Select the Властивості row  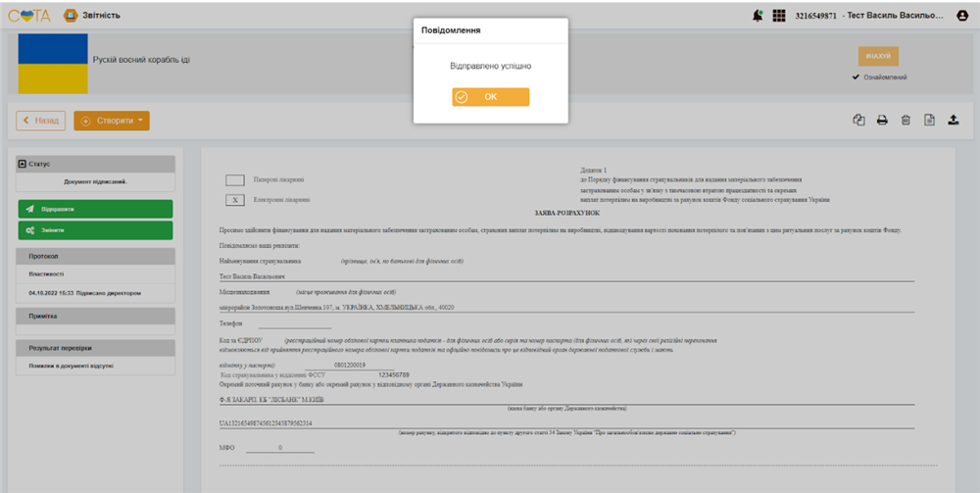coord(95,274)
